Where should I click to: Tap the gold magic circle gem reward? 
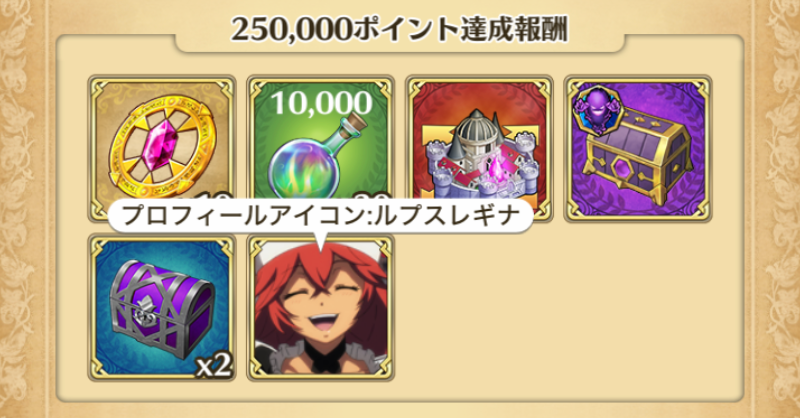(x=162, y=149)
